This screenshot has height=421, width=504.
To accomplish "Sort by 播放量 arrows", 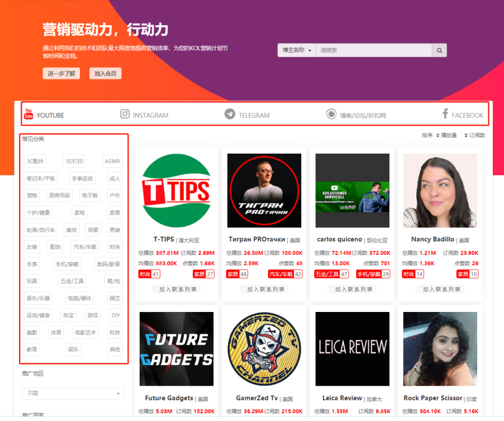I will coord(438,135).
